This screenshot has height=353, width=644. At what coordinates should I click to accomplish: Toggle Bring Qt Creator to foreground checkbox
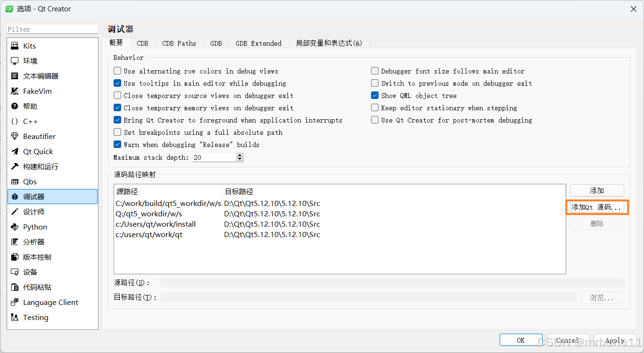(x=117, y=120)
